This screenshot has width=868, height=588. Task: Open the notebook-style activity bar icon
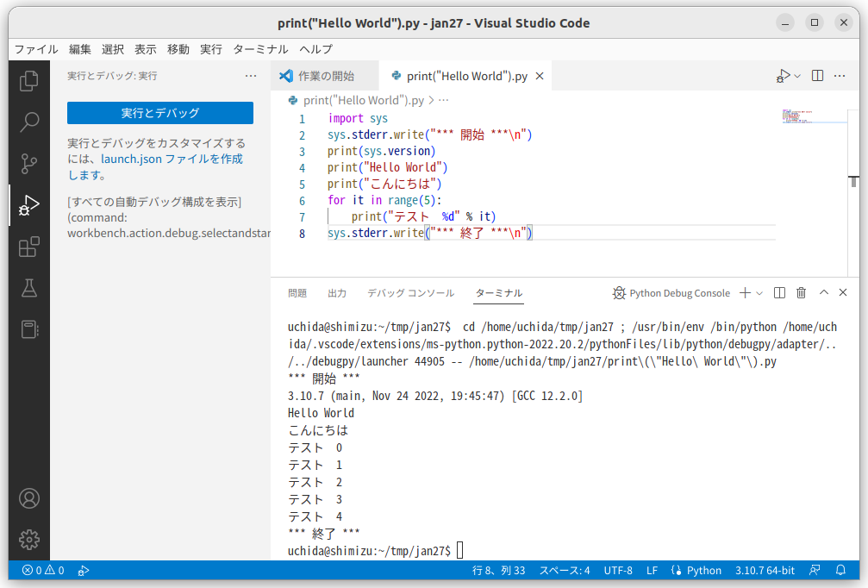28,329
